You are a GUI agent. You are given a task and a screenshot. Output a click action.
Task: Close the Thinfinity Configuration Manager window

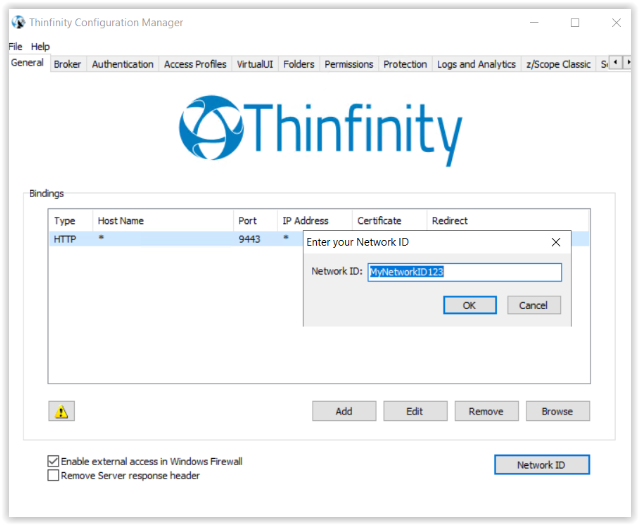(617, 23)
